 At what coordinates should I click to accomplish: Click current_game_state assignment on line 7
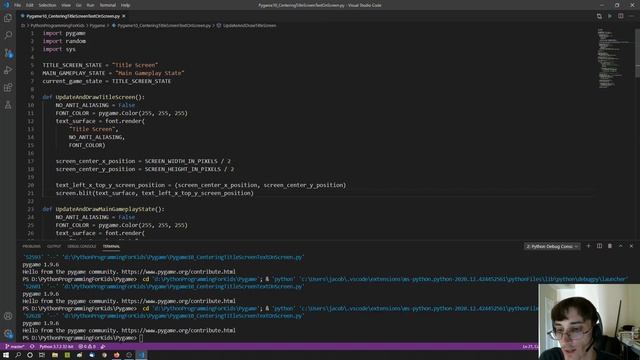[x=107, y=81]
